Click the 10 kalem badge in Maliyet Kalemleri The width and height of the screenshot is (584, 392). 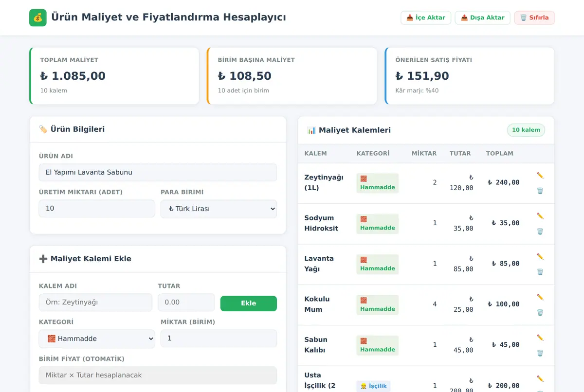pos(526,130)
